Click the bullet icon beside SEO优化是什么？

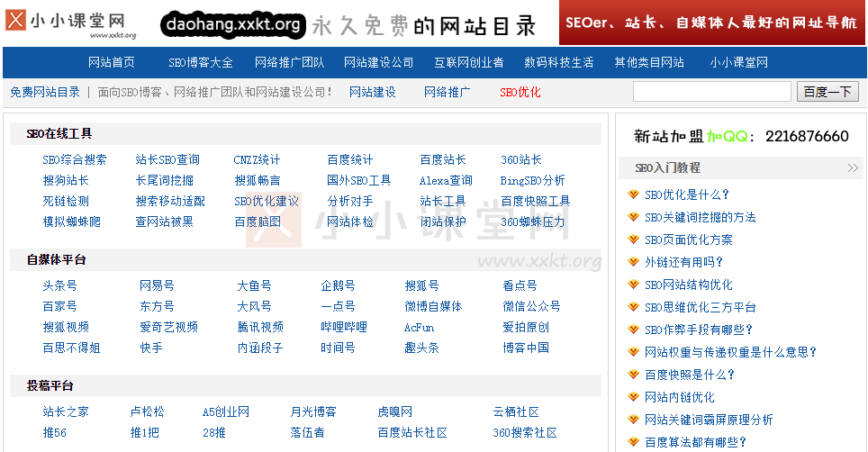pos(633,194)
